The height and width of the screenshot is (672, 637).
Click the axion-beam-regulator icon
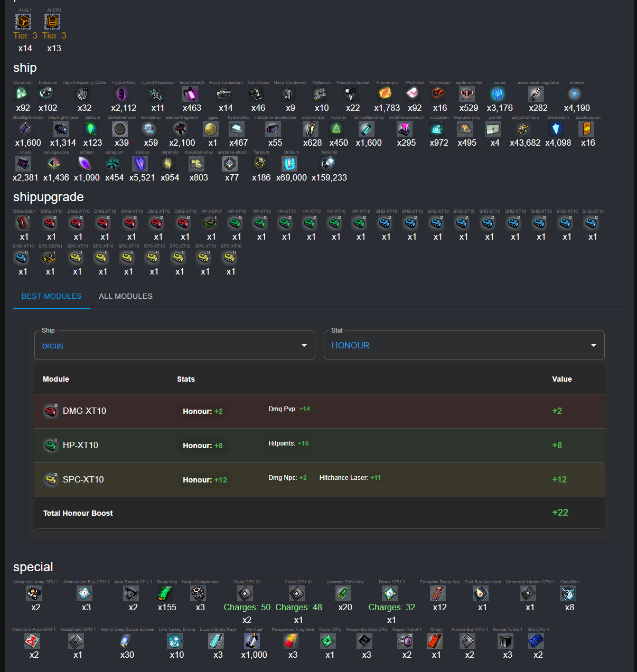537,93
